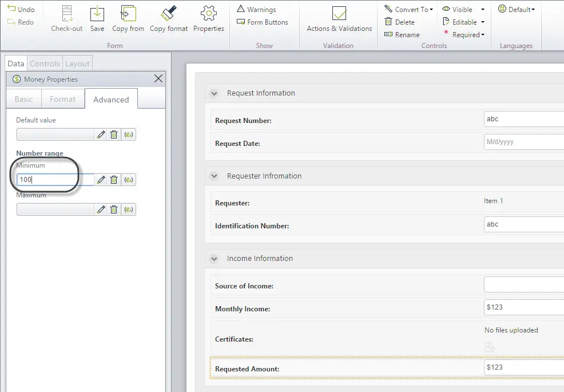Toggle Form Buttons display

point(262,22)
